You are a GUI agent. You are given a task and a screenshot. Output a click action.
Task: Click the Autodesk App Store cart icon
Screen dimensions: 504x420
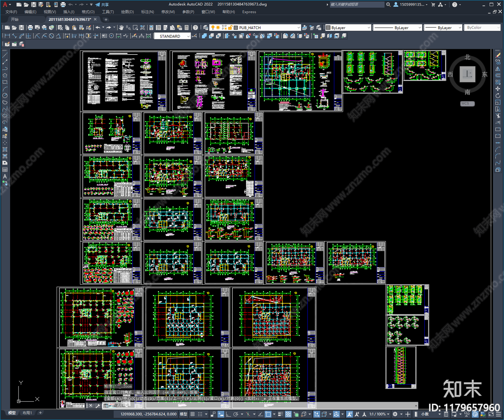point(433,4)
